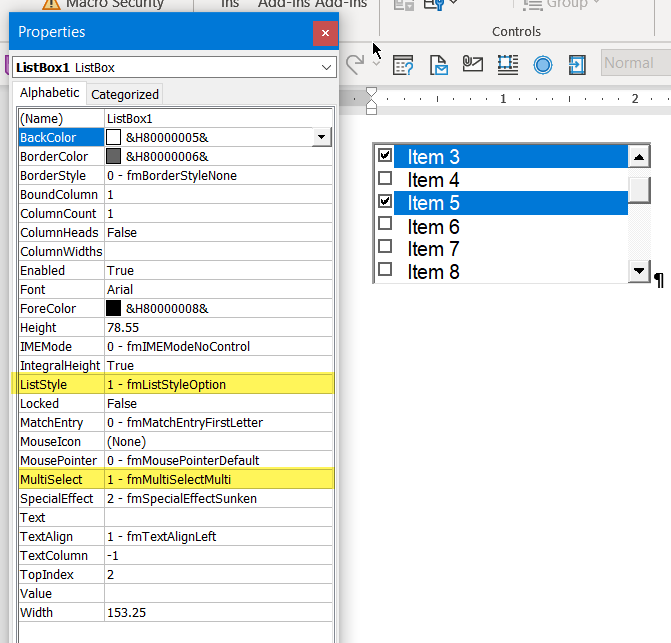Click the blue circle toolbar icon

point(543,65)
